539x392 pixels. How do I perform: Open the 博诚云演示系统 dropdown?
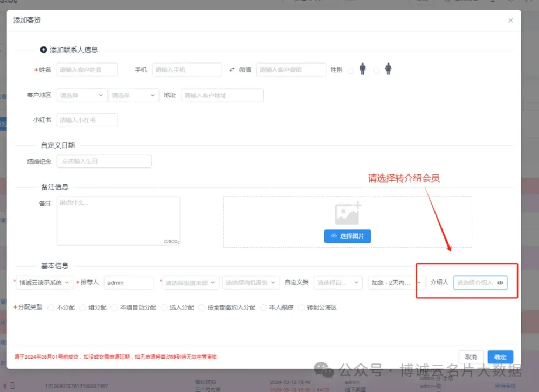pyautogui.click(x=45, y=283)
